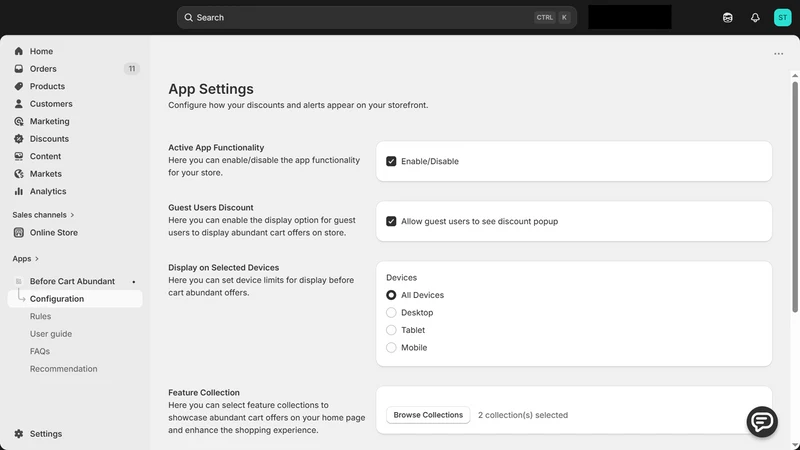Go to Orders in sidebar
800x450 pixels.
(x=43, y=68)
